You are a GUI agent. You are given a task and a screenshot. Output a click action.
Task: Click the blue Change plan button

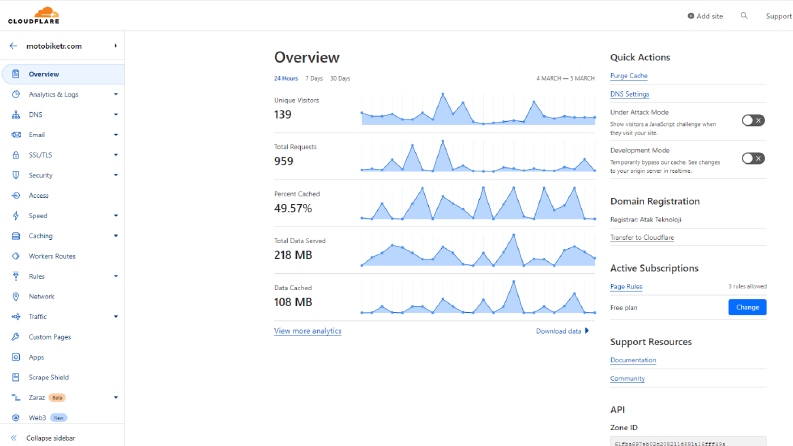747,307
